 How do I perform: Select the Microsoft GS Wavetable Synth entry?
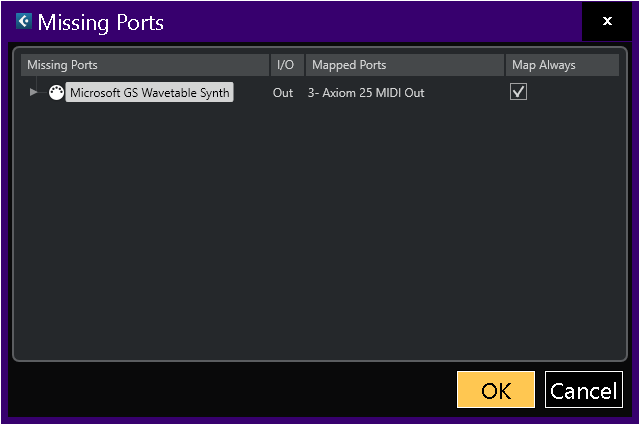coord(150,93)
